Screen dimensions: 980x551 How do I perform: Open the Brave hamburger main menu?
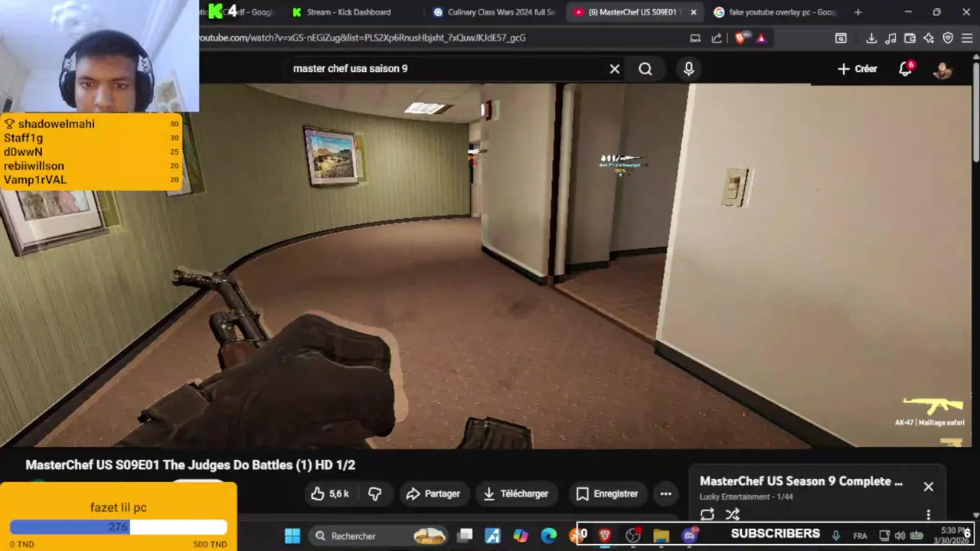pyautogui.click(x=966, y=37)
